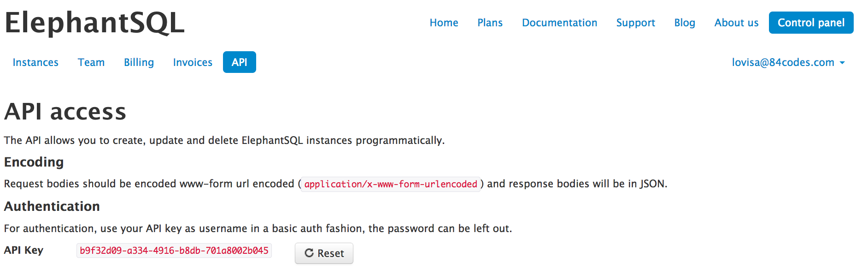Switch to the Instances tab
Viewport: 868px width, 275px height.
coord(35,62)
